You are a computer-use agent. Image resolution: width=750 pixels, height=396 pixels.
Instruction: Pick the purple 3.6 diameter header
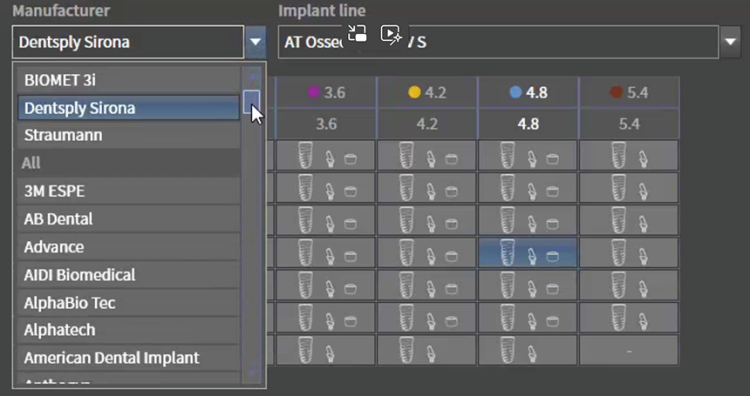tap(326, 92)
